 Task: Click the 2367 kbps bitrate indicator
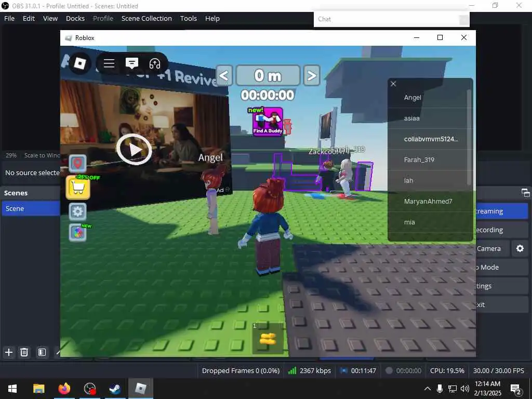point(310,370)
